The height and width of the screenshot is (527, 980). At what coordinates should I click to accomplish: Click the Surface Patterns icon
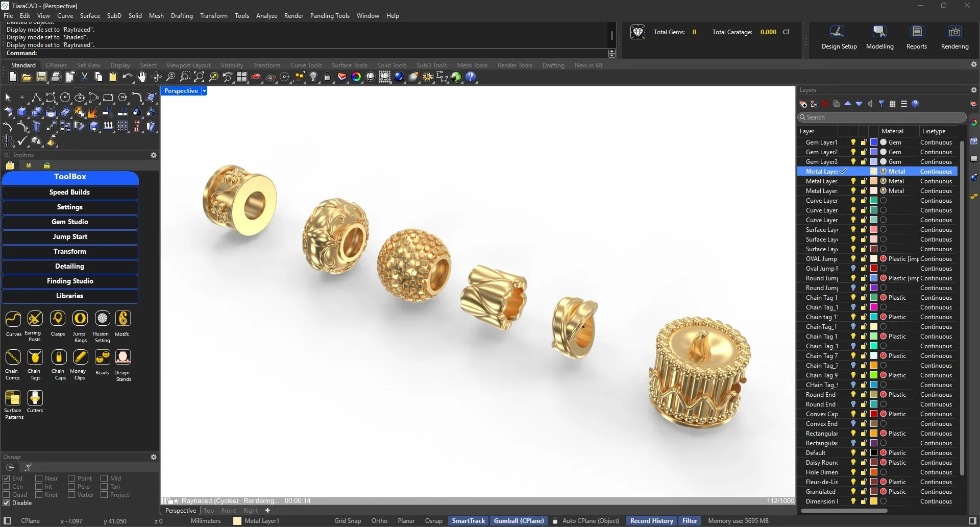tap(13, 398)
